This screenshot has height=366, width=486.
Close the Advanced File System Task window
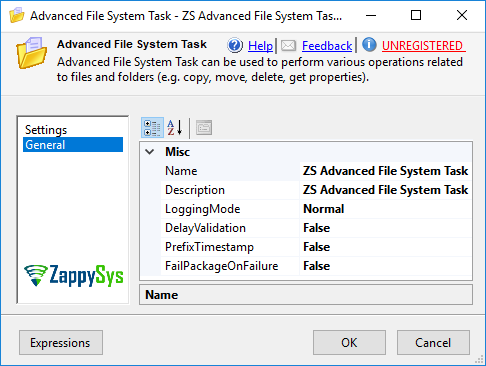(x=462, y=15)
